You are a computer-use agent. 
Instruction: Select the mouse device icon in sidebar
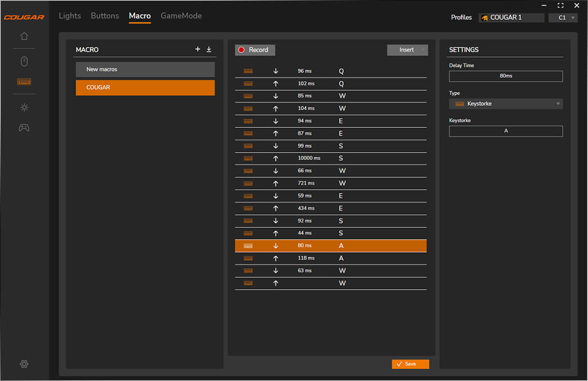[x=24, y=62]
